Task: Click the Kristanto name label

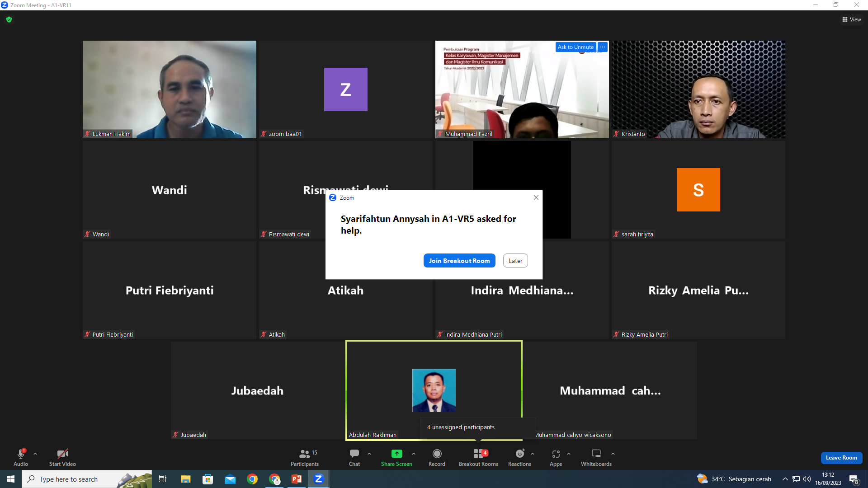Action: coord(633,134)
